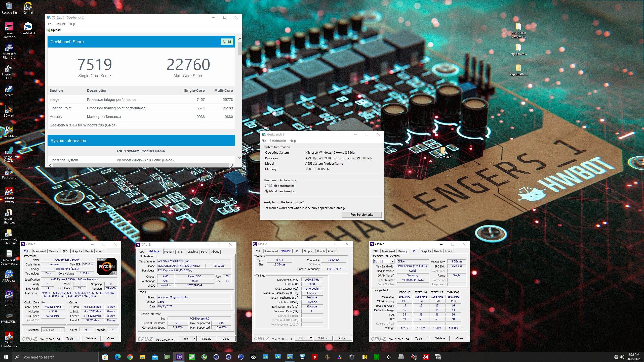
Task: Open CPUID HWMonitor desktop icon
Action: pyautogui.click(x=9, y=340)
